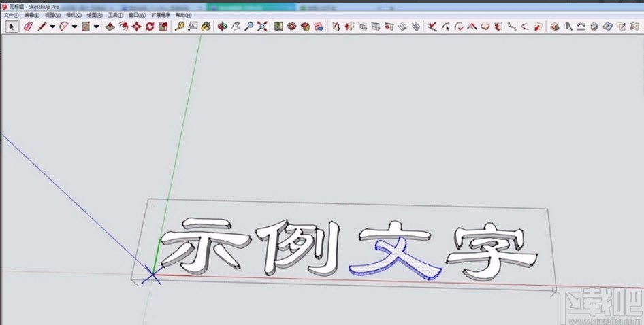Select the Move tool
The width and height of the screenshot is (644, 325).
coord(136,27)
